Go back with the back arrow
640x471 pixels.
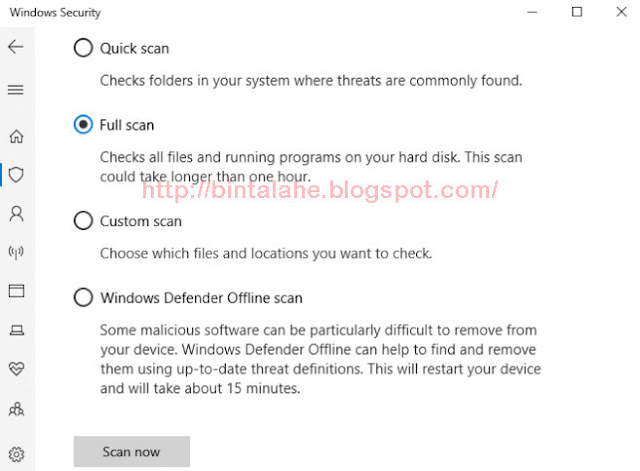pyautogui.click(x=16, y=47)
